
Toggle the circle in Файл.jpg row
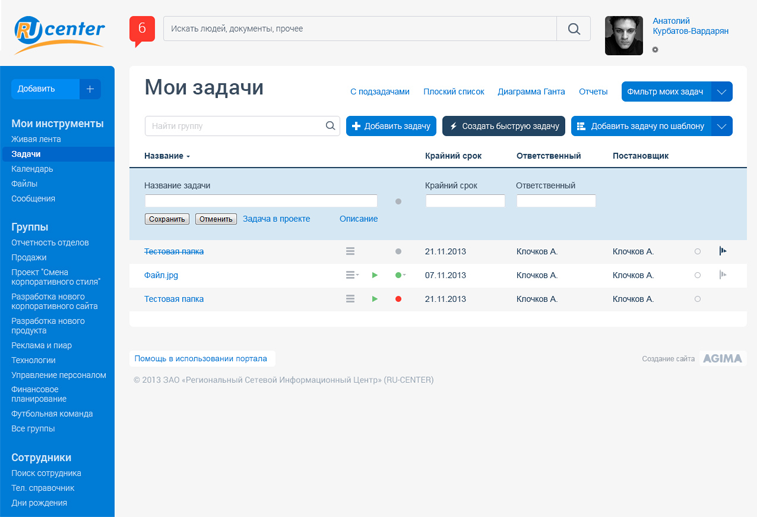(698, 275)
